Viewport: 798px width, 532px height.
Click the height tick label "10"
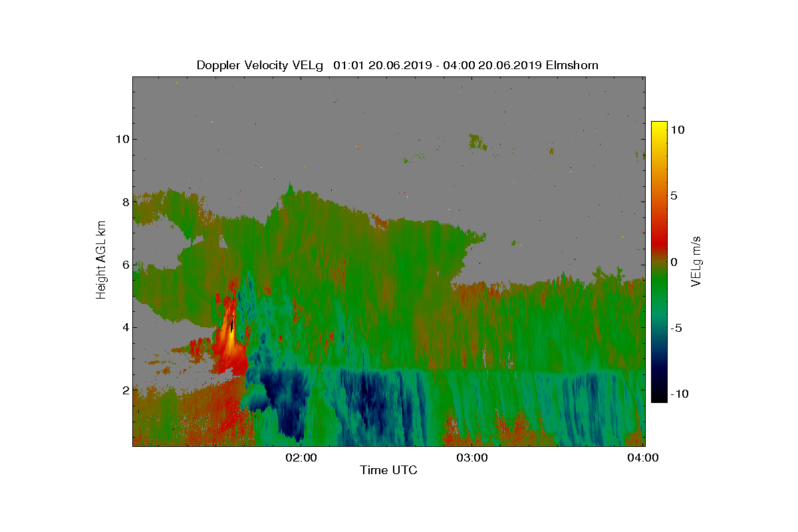pyautogui.click(x=122, y=139)
